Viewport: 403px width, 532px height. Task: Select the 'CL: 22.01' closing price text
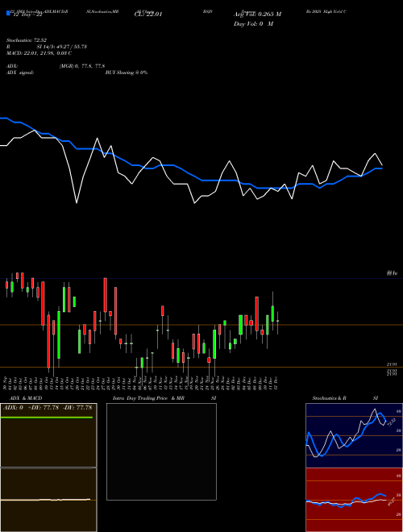point(148,15)
